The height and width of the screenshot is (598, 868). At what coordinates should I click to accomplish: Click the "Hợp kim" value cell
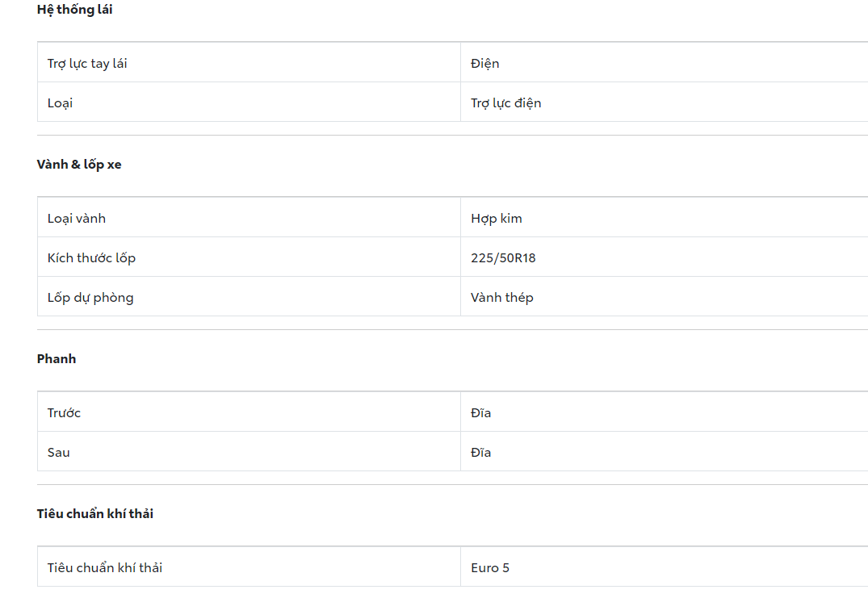tap(497, 219)
